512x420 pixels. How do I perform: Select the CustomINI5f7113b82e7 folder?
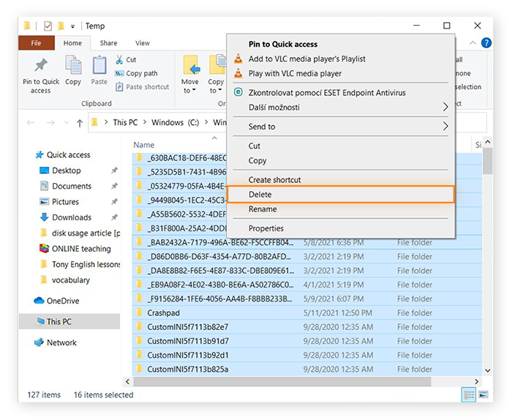pos(307,327)
